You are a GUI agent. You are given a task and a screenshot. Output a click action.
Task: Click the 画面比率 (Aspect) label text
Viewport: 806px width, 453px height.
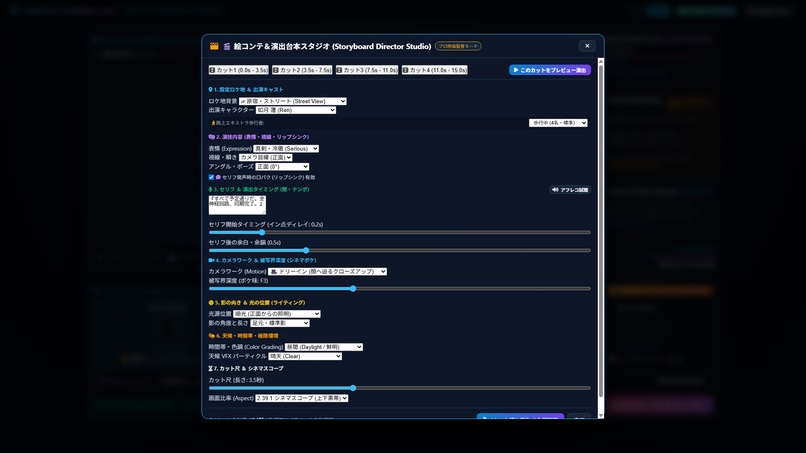tap(231, 398)
